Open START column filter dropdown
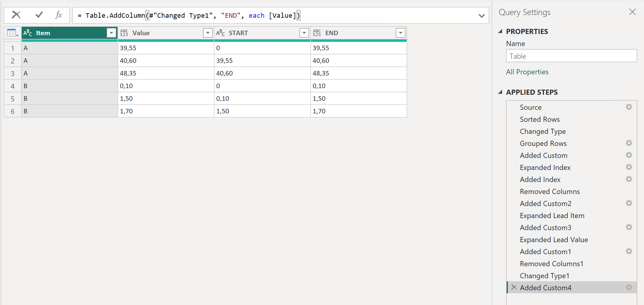 click(304, 33)
